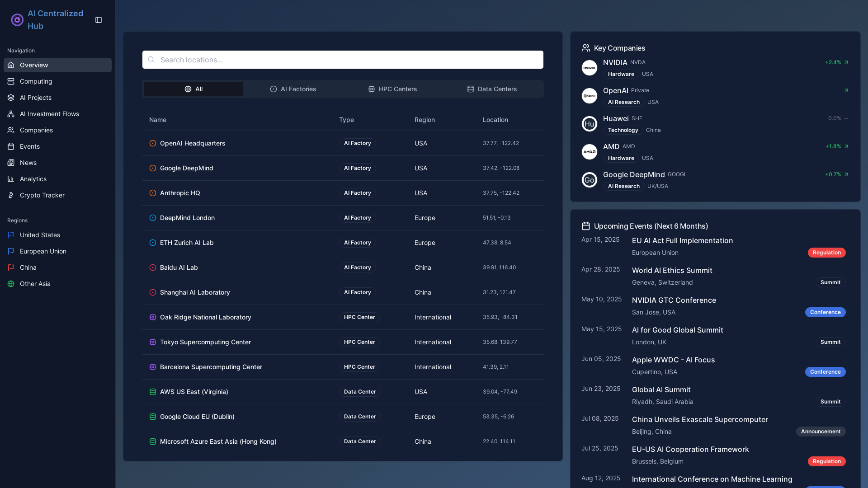Click the Technology tag under Huawei
Viewport: 868px width, 488px height.
(x=623, y=130)
